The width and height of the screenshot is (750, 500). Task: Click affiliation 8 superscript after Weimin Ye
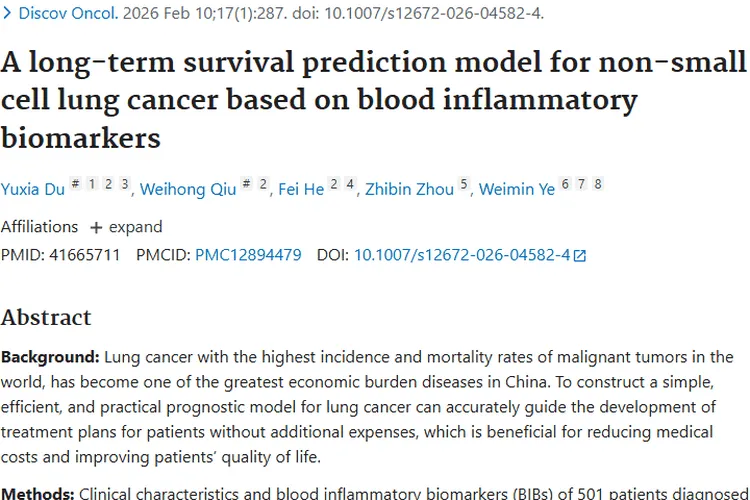(598, 184)
